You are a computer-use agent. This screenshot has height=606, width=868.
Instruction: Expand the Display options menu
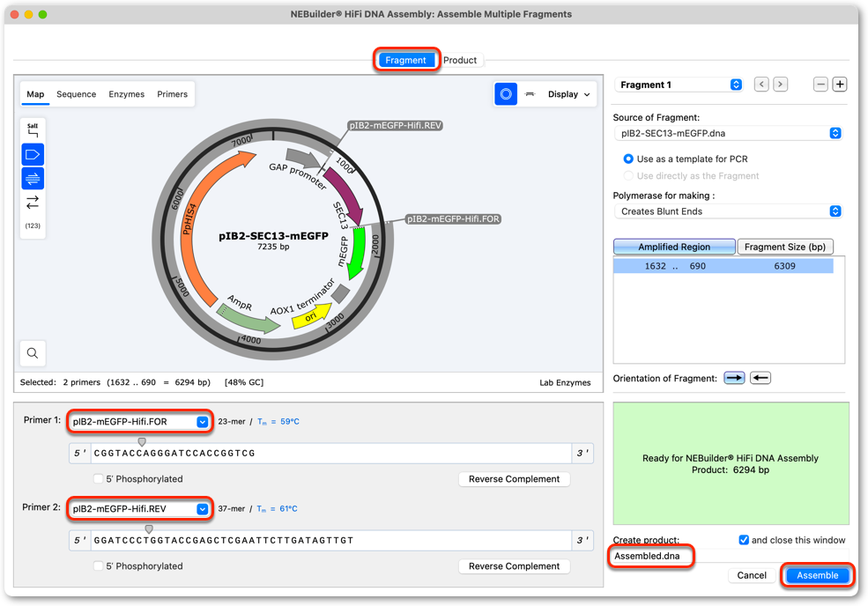point(568,94)
